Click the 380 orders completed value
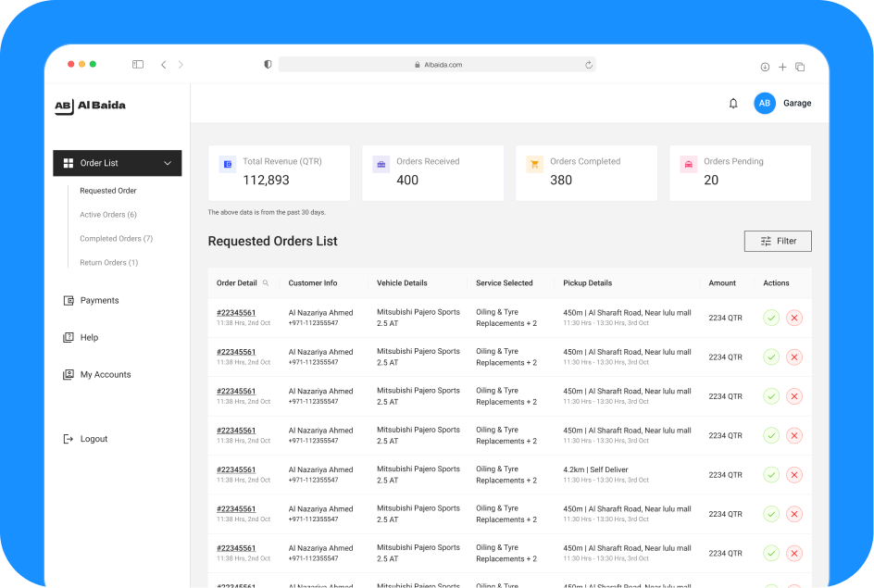This screenshot has width=874, height=588. click(561, 180)
